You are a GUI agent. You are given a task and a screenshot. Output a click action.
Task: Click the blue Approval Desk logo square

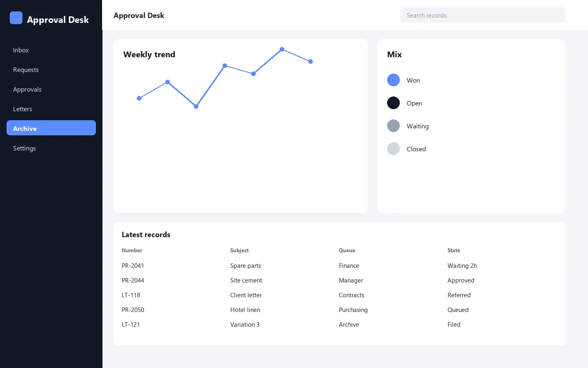point(16,18)
